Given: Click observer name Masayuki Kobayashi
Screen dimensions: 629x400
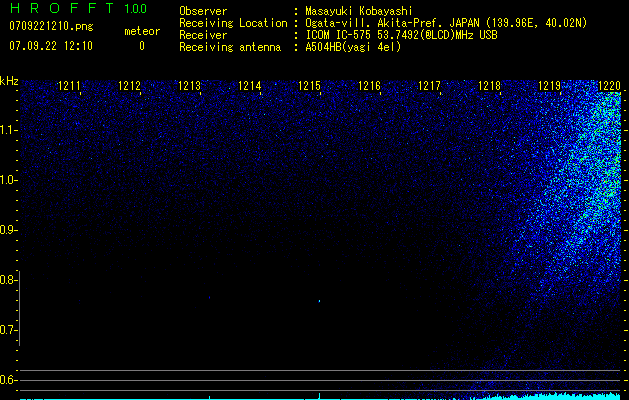Looking at the screenshot, I should 359,11.
